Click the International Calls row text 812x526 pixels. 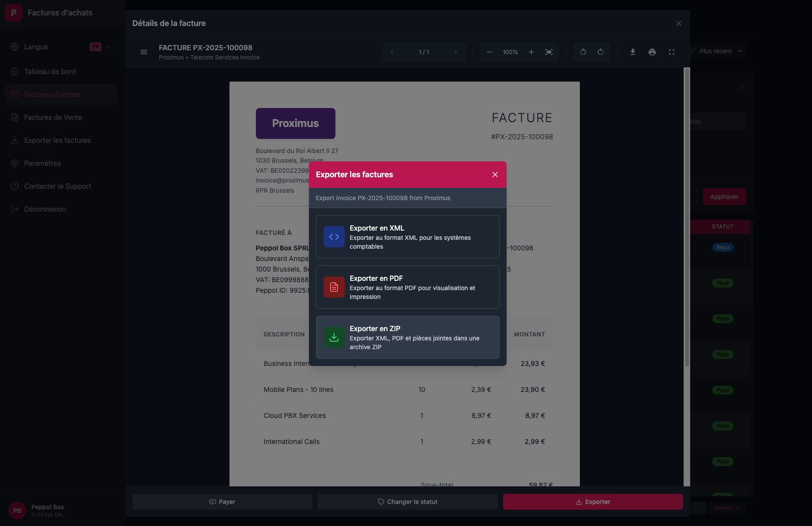(292, 442)
